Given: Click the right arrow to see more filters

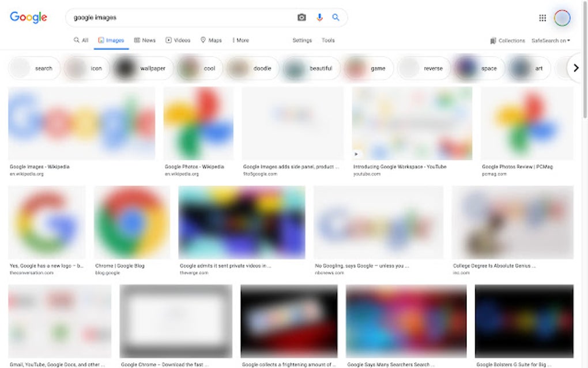Looking at the screenshot, I should click(x=576, y=67).
